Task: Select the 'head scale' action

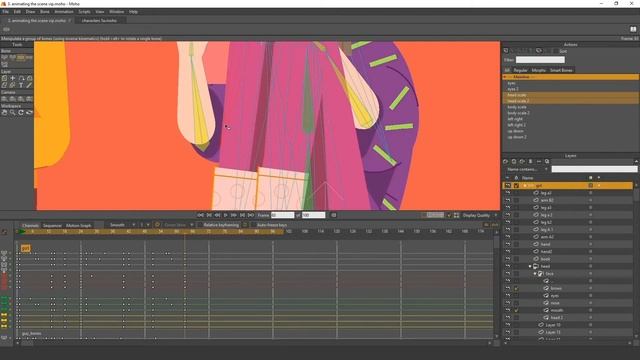Action: [570, 95]
